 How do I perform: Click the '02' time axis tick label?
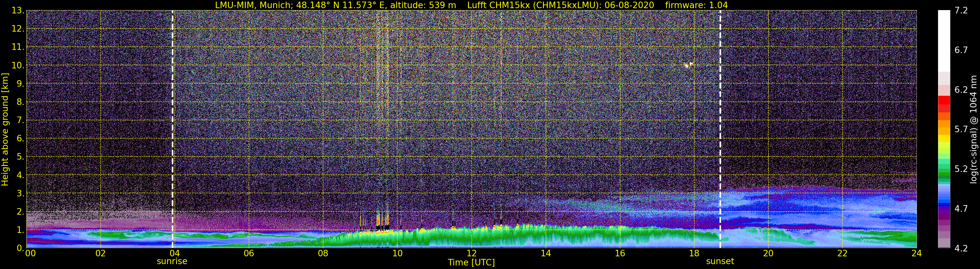click(x=100, y=253)
